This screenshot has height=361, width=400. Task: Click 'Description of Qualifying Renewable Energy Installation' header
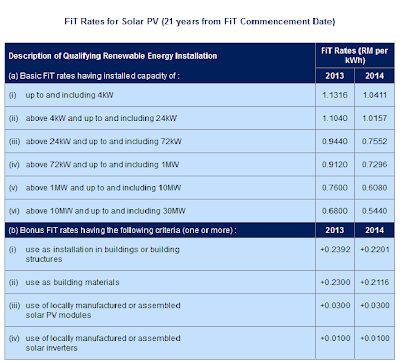(113, 56)
